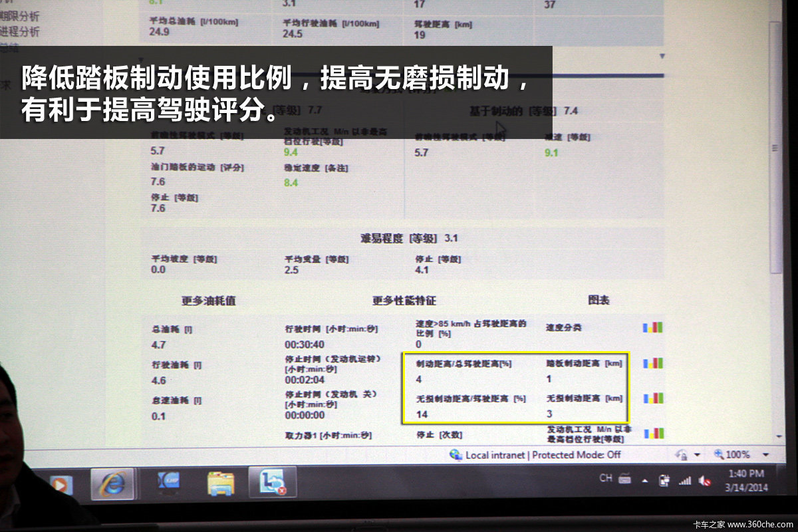Click the speed >85 km/h percentage label

(471, 327)
